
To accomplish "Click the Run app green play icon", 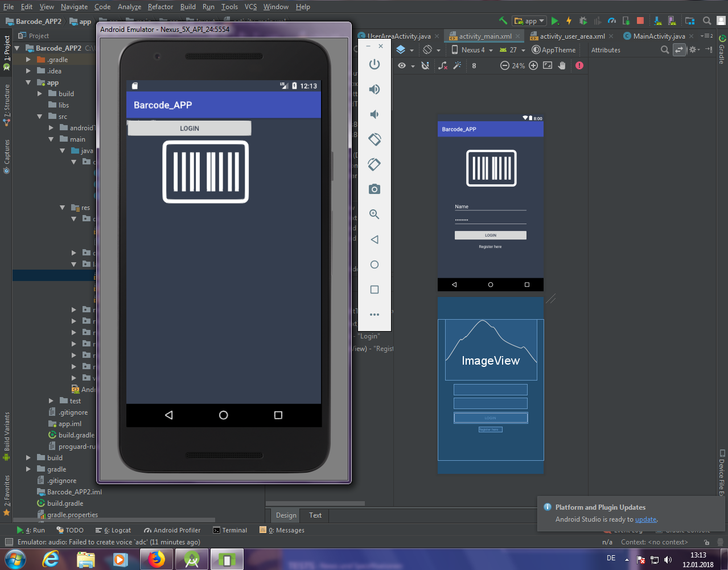I will pos(555,21).
